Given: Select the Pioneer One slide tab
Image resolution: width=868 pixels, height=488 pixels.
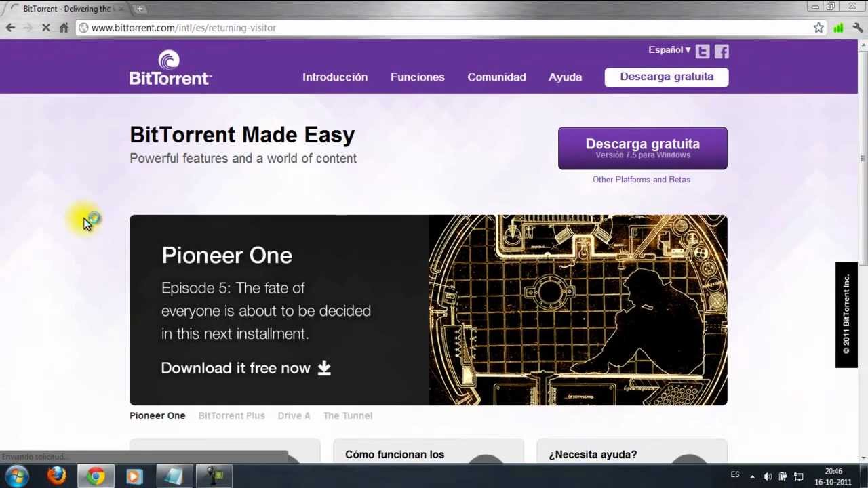Looking at the screenshot, I should tap(157, 415).
